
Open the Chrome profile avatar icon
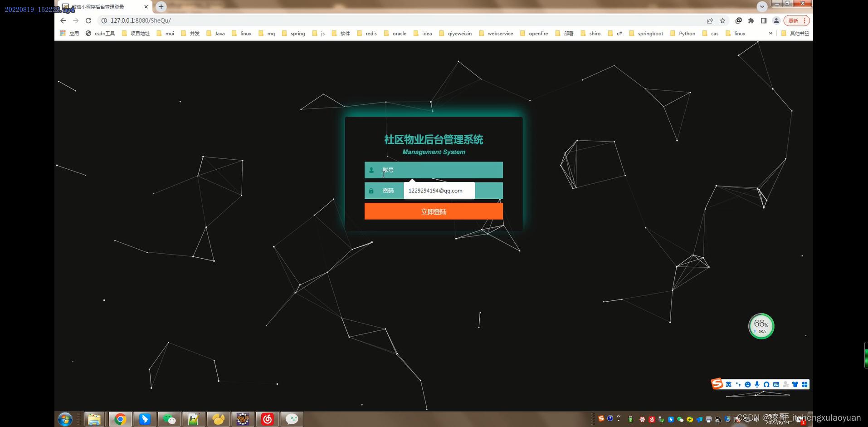(776, 20)
